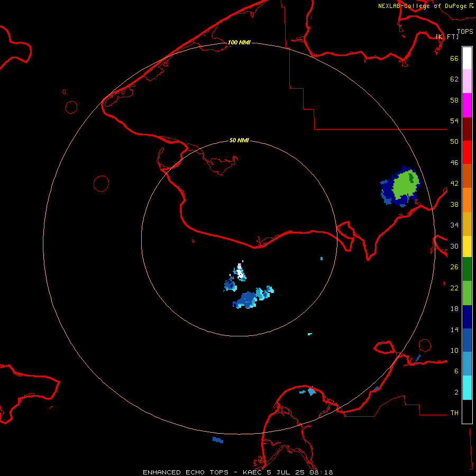Click the "50" legend value
Image resolution: width=476 pixels, height=476 pixels.
click(454, 142)
